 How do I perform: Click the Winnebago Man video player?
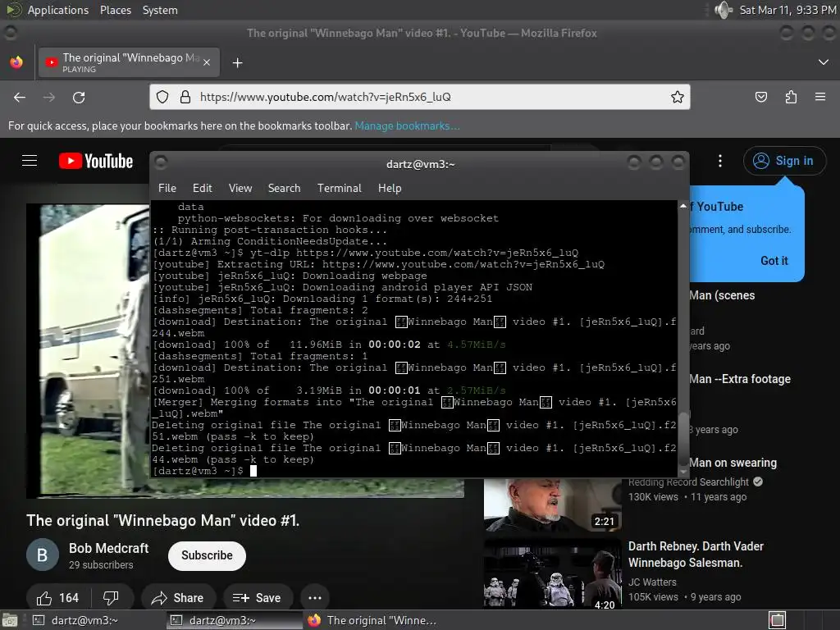coord(89,350)
